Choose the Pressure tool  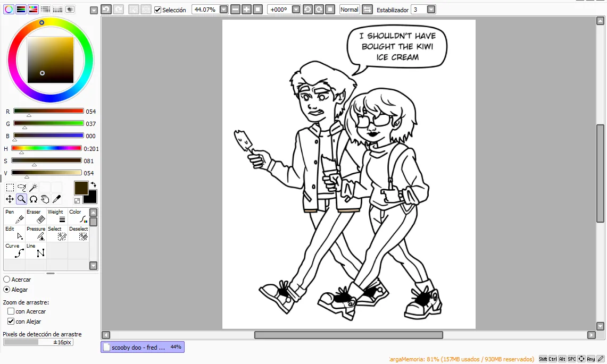click(36, 234)
